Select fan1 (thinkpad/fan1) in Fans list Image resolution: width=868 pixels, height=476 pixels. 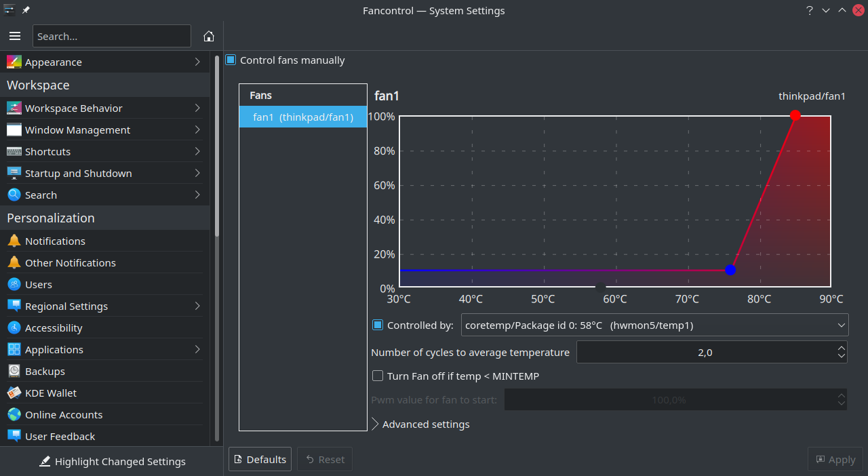point(302,117)
